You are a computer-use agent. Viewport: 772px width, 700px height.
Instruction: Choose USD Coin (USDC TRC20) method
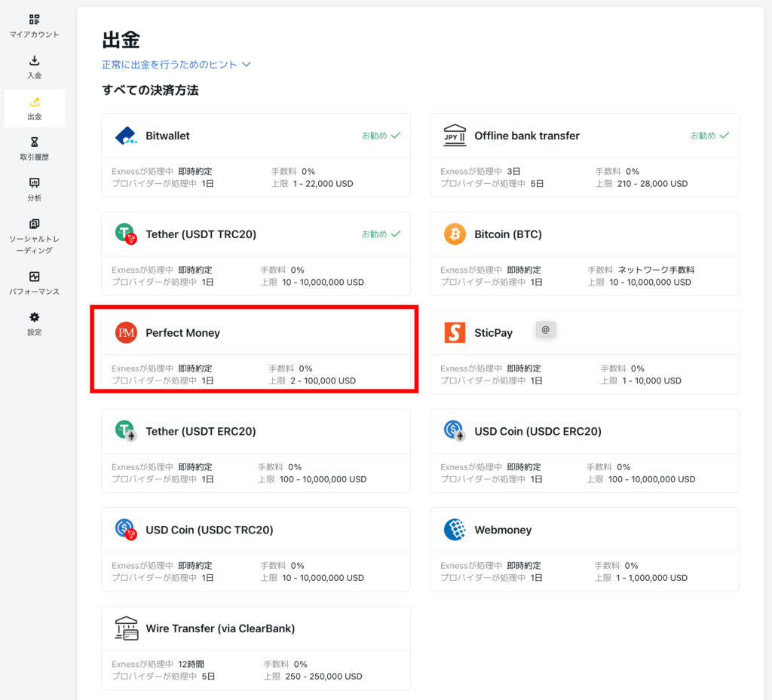point(256,549)
